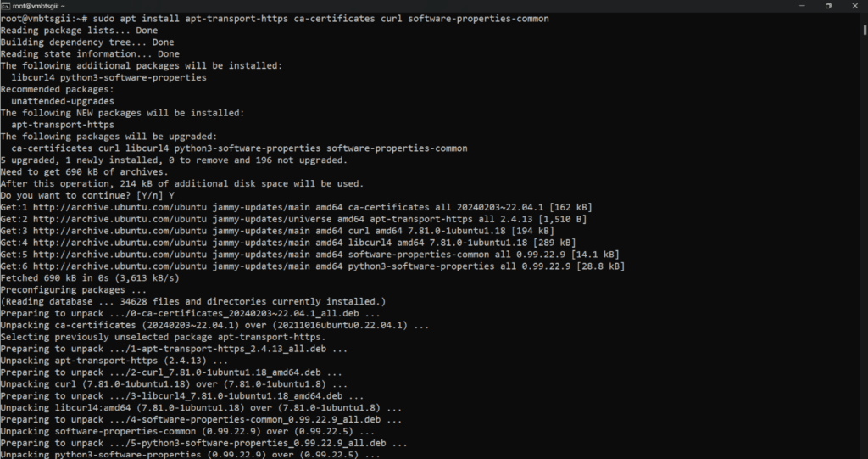Click the "Need to get 690 kB of archives" line

tap(83, 171)
